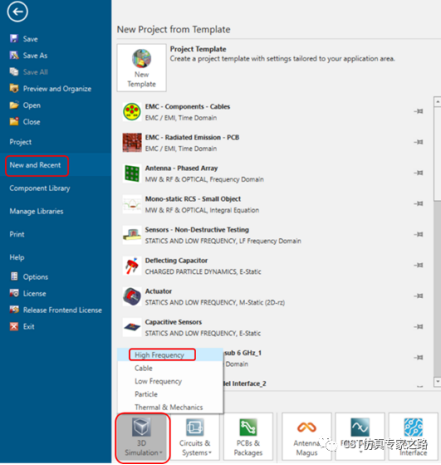The height and width of the screenshot is (465, 441).
Task: Open the PCBs & Packages module
Action: click(248, 437)
